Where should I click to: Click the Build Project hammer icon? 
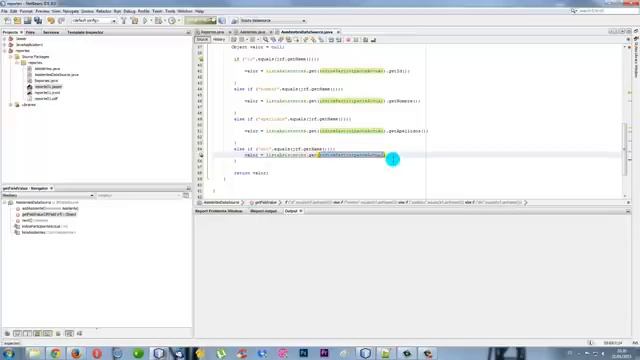124,20
